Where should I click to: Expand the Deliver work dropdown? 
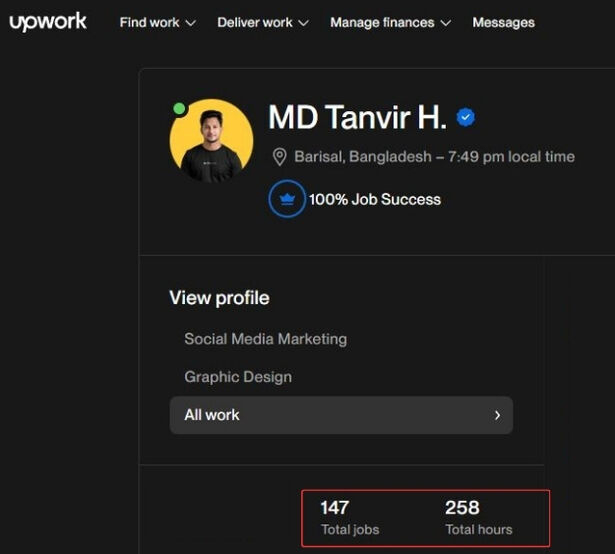[262, 22]
